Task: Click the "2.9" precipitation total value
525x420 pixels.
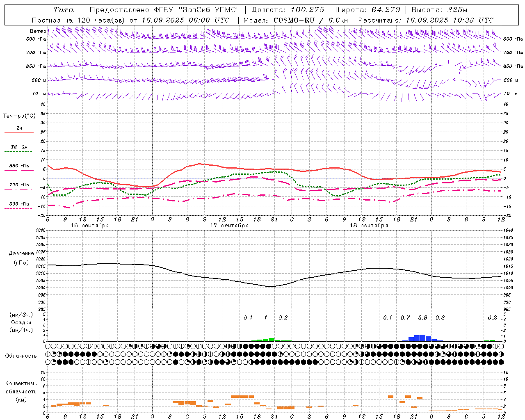Action: point(422,317)
